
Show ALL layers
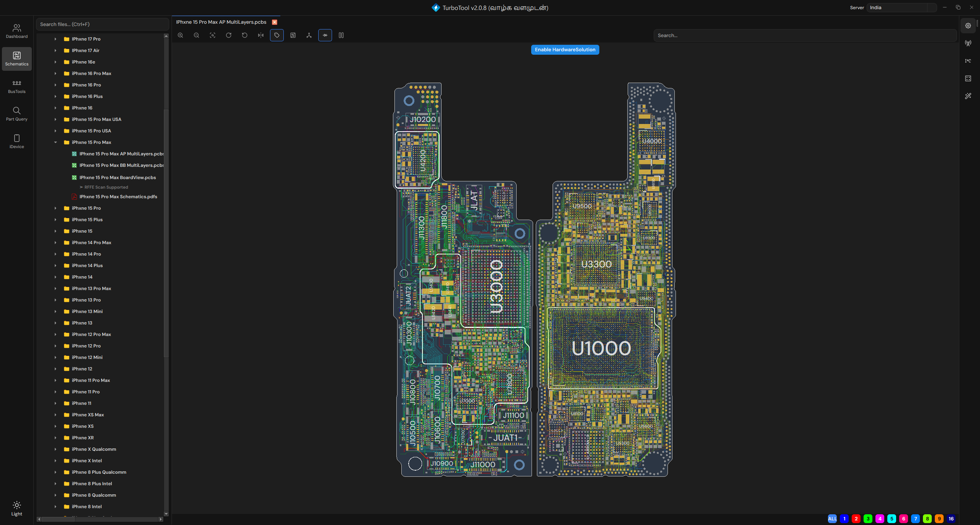(x=832, y=519)
